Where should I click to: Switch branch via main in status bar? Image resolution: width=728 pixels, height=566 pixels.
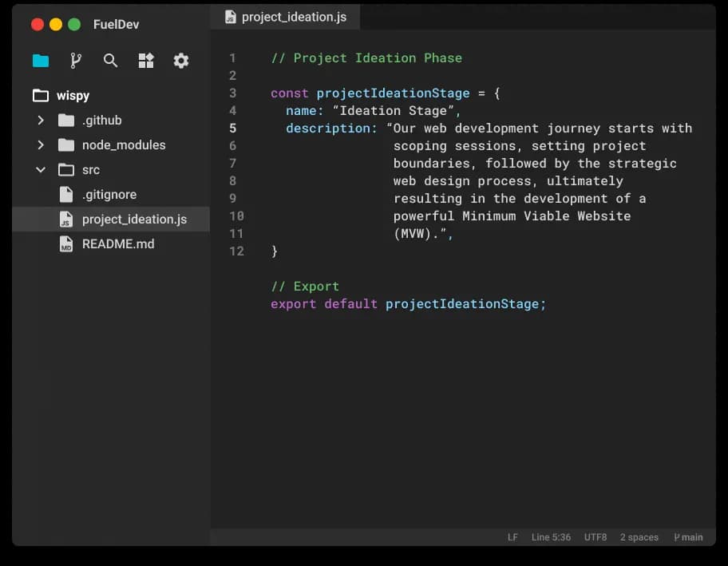[688, 537]
